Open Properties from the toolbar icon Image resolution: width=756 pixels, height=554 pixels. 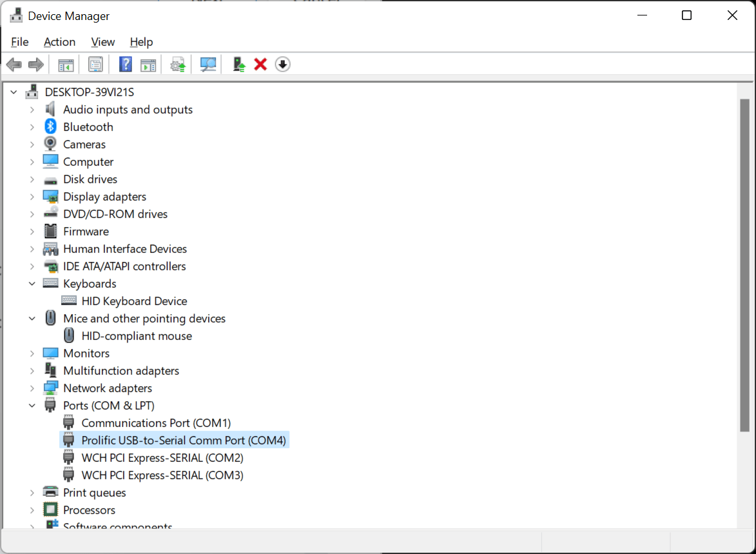95,64
